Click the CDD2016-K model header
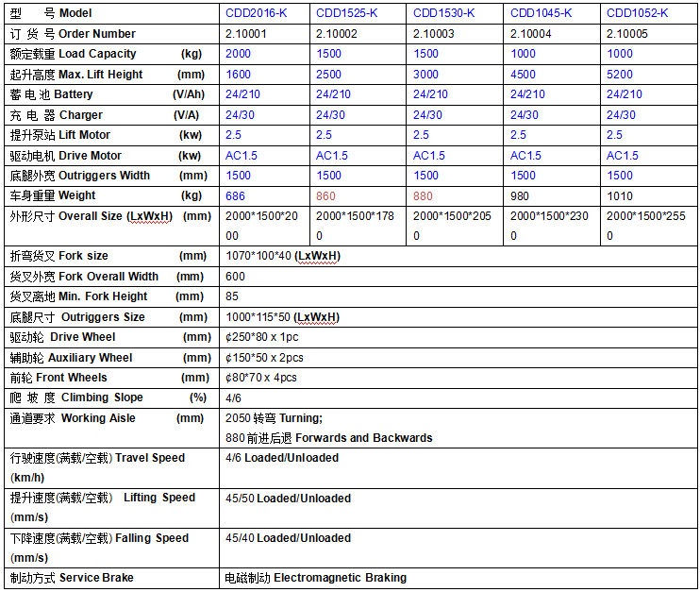Screen dimensions: 700x592 [257, 13]
